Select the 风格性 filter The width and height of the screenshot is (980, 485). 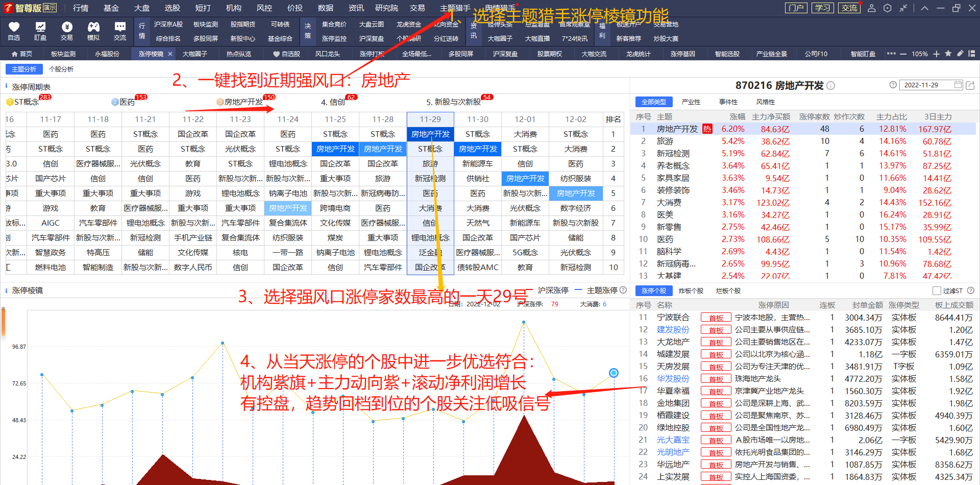click(766, 102)
